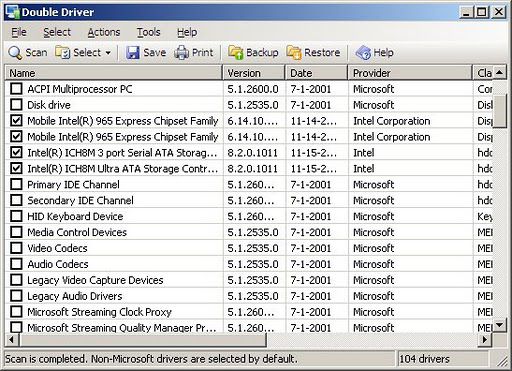Click the vertical scrollbar down arrow
Image resolution: width=512 pixels, height=371 pixels.
pos(499,325)
